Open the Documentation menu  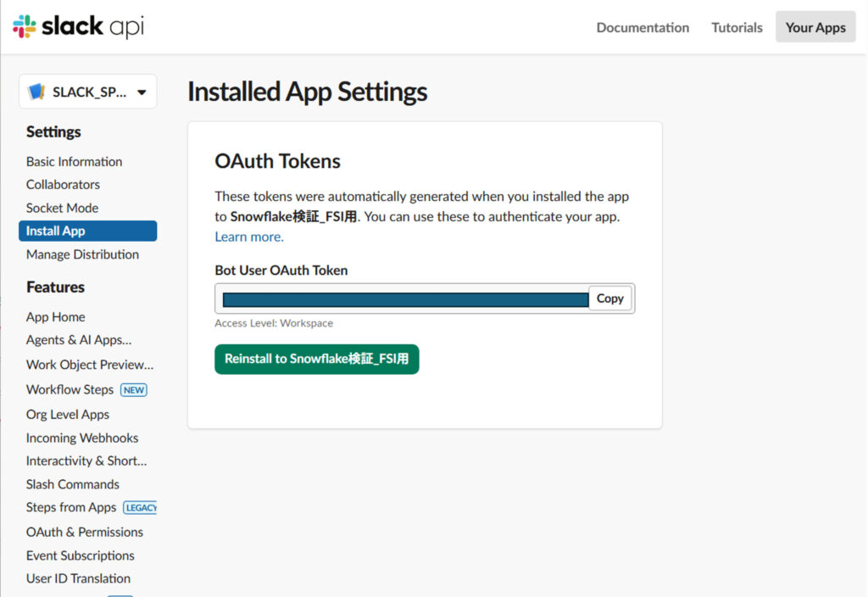643,27
